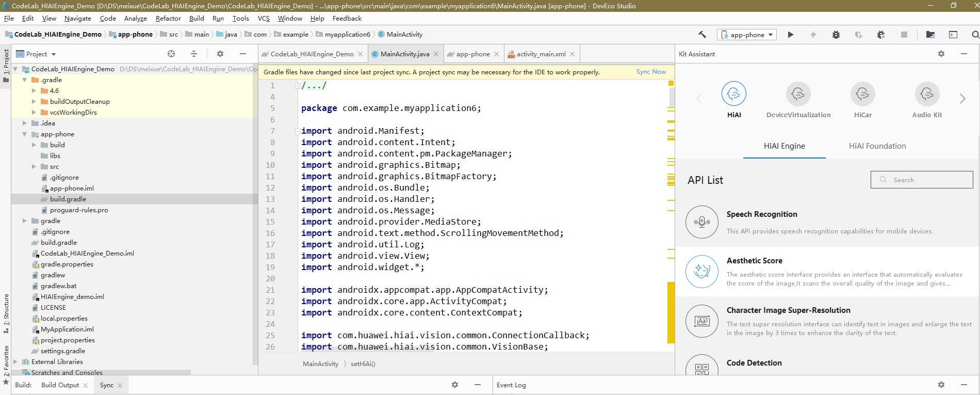Open the Sync tab in Build panel
The width and height of the screenshot is (980, 395).
[x=107, y=385]
